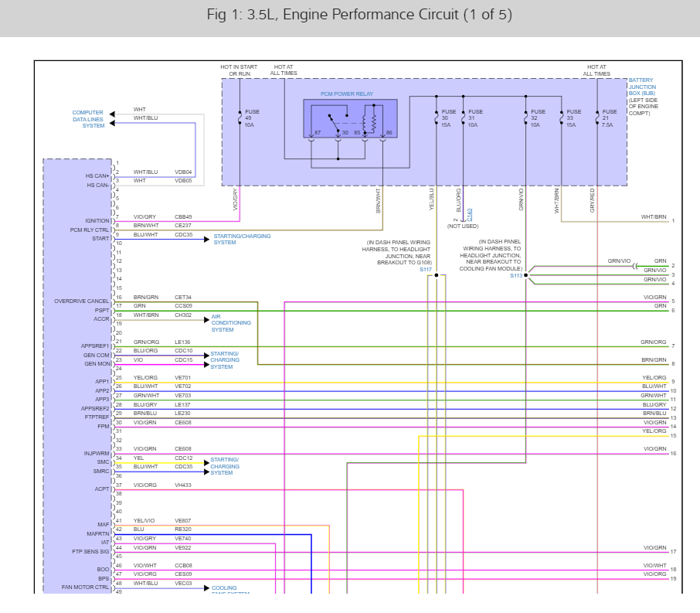
Task: Click the APPSREF2 pin label
Action: pyautogui.click(x=94, y=409)
